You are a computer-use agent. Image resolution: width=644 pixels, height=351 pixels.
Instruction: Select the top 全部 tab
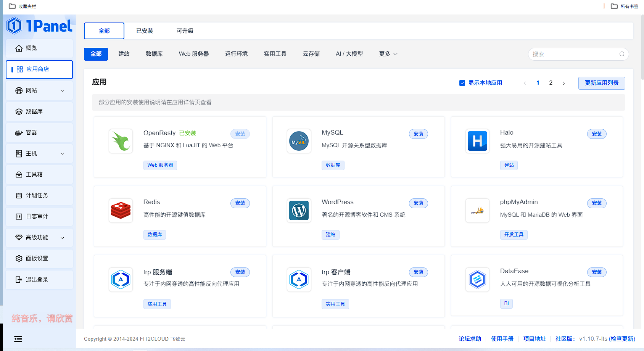point(104,31)
